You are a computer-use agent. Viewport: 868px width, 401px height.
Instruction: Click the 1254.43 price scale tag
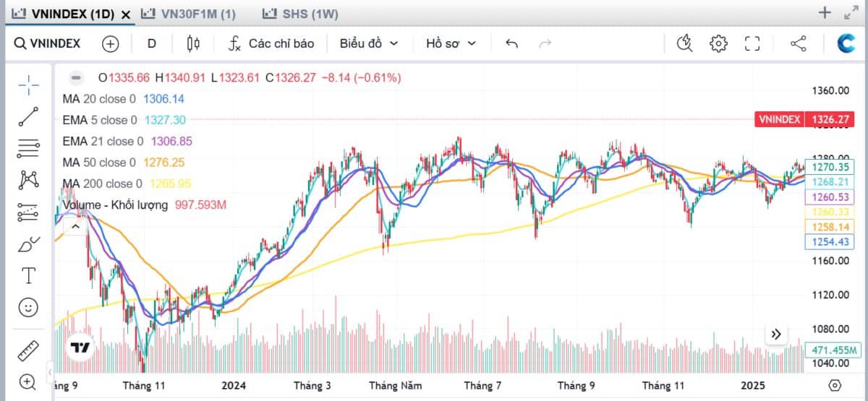click(828, 241)
